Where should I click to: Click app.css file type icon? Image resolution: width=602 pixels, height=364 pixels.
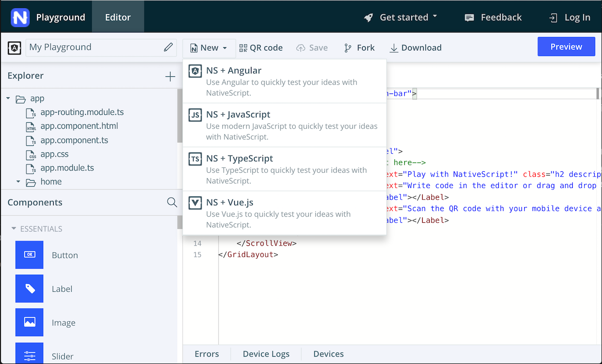(31, 155)
